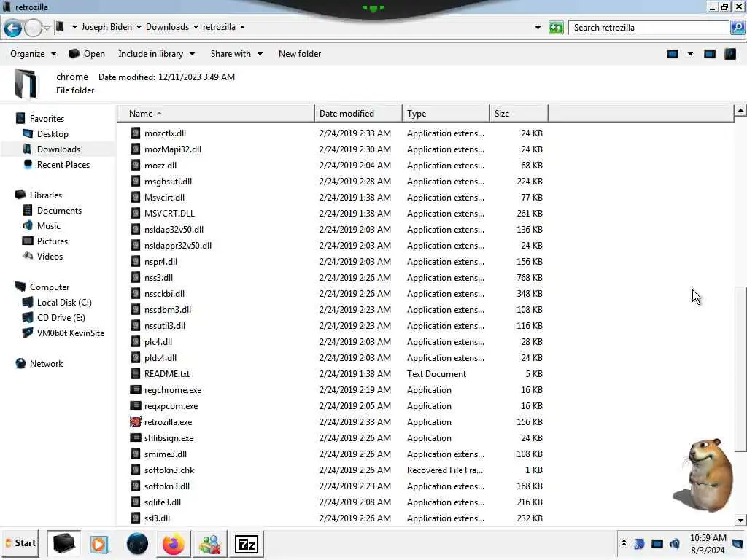This screenshot has width=747, height=560.
Task: Select the file mozMapi32.dll
Action: point(172,149)
